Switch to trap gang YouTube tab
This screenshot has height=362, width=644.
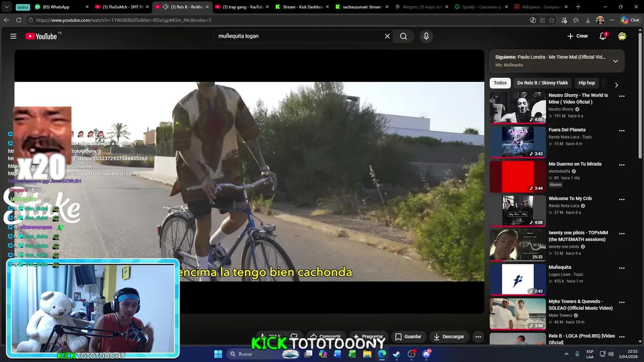click(243, 7)
